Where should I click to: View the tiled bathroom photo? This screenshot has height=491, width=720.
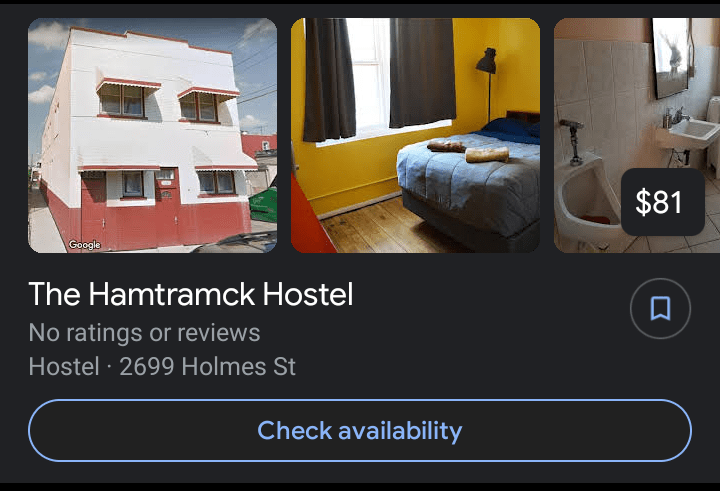point(637,135)
